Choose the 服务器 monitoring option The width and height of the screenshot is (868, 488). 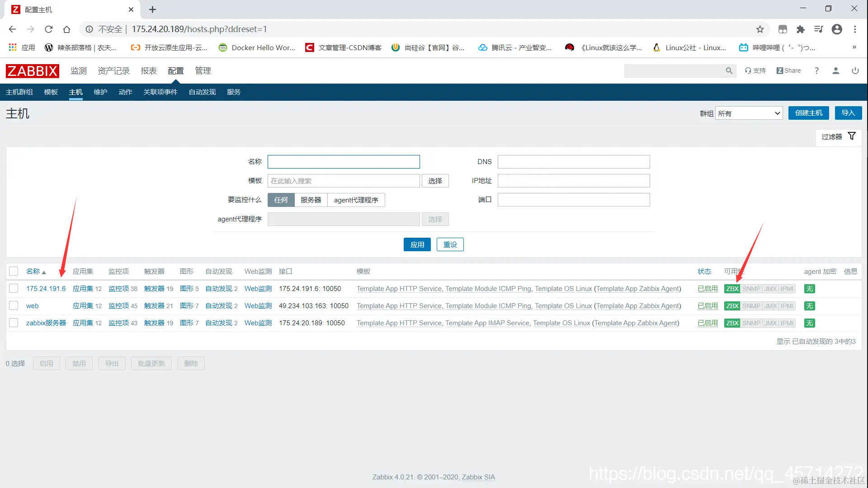pos(311,200)
